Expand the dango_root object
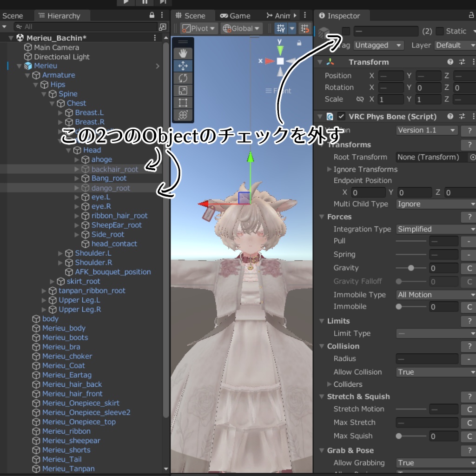Viewport: 476px width, 476px height. tap(77, 188)
